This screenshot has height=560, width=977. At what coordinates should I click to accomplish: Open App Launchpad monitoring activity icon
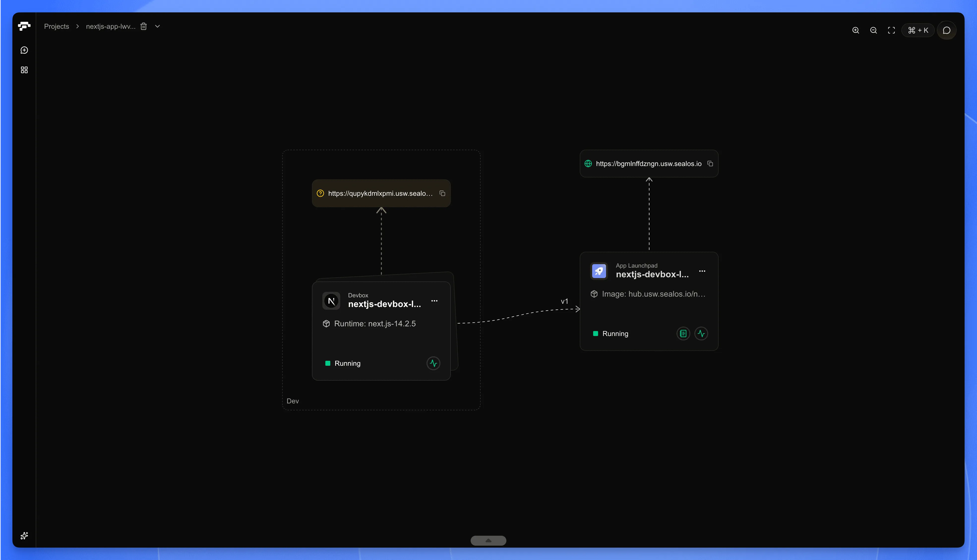tap(702, 334)
